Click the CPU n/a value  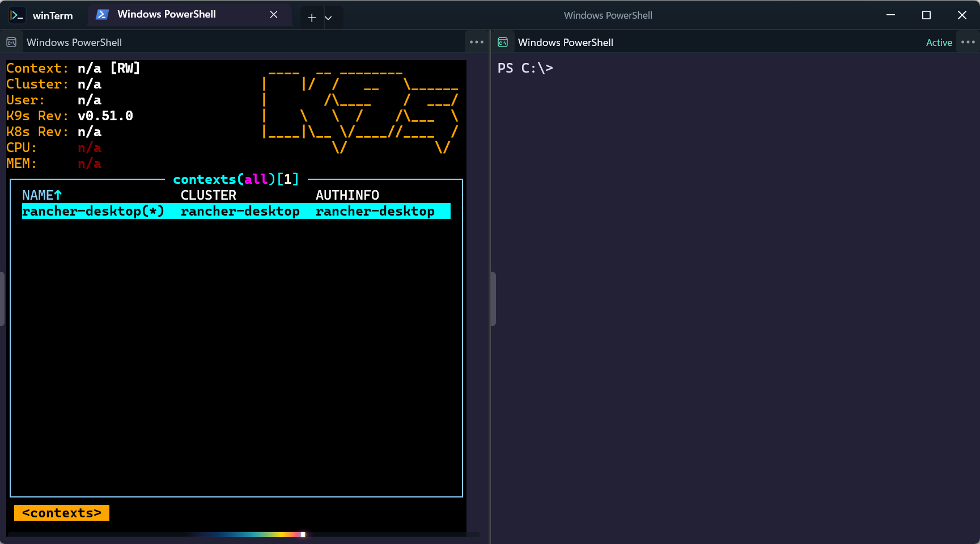click(90, 147)
